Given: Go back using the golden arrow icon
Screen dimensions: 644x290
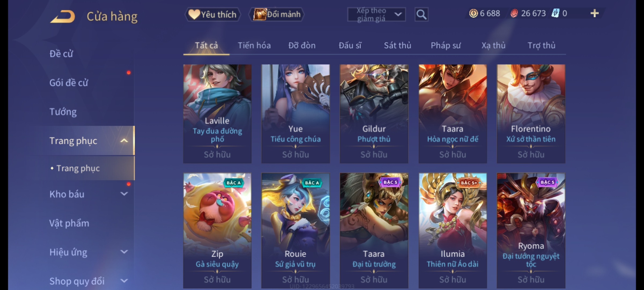Looking at the screenshot, I should [x=63, y=16].
